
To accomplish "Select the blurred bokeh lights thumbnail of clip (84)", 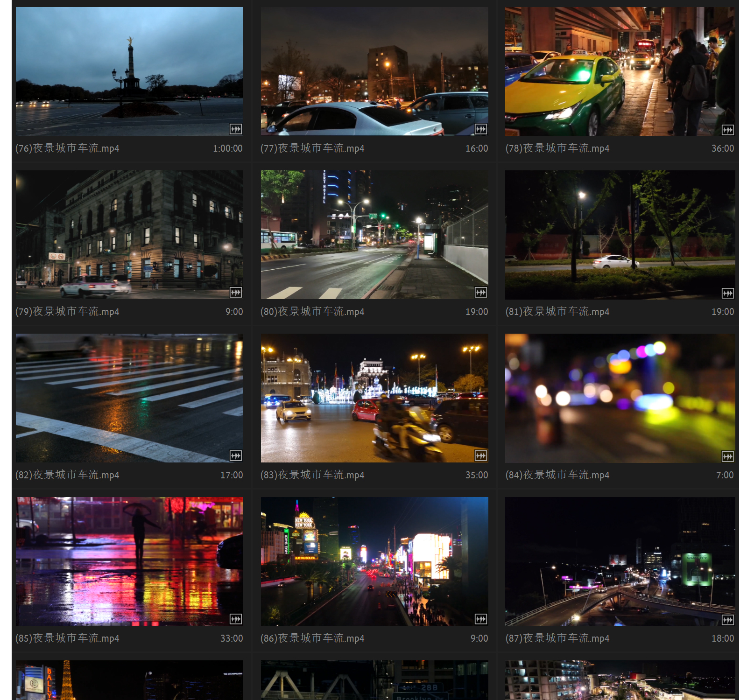I will pos(620,398).
